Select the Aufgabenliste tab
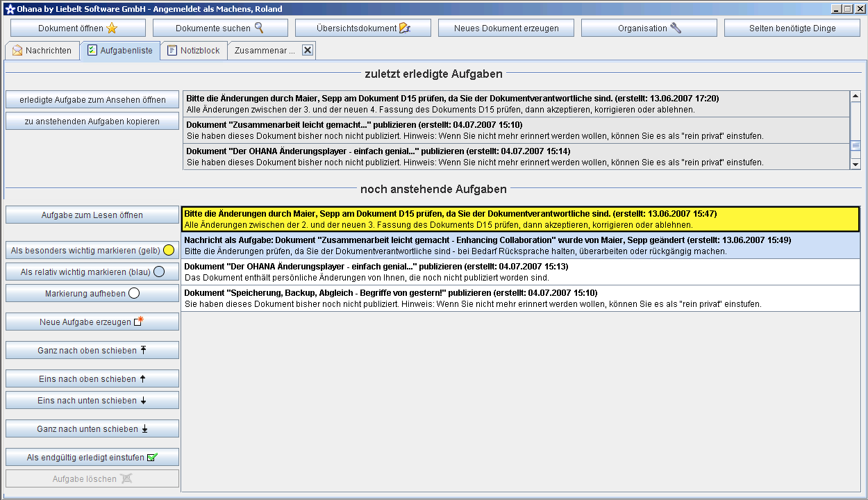Viewport: 868px width, 500px height. point(119,51)
